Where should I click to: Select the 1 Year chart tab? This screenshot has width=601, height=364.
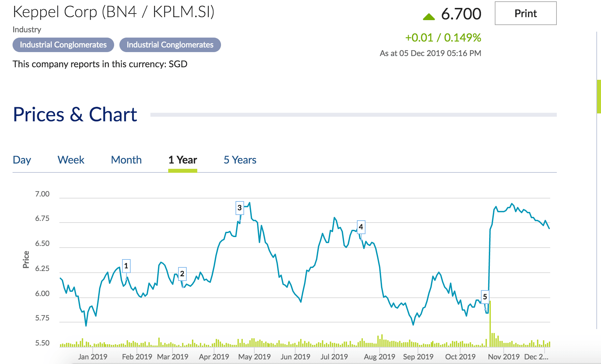(x=183, y=160)
